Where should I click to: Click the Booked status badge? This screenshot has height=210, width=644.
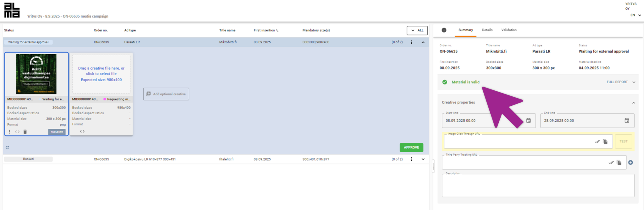(x=28, y=159)
